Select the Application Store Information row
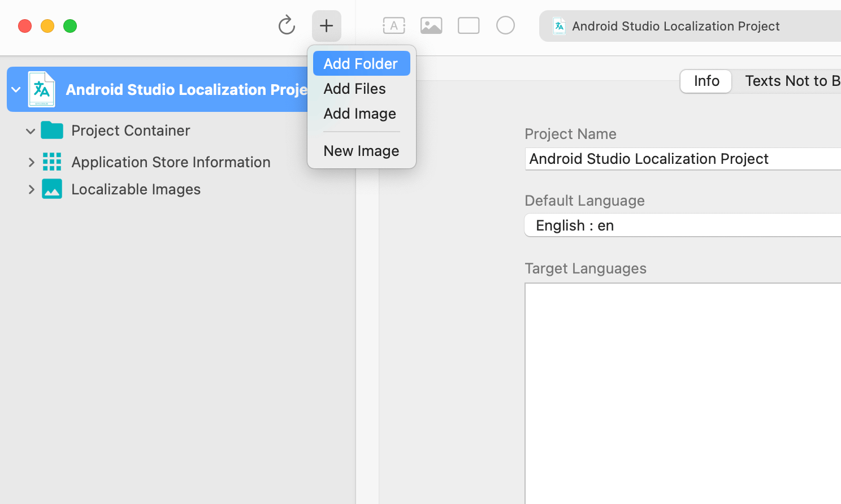 tap(177, 162)
